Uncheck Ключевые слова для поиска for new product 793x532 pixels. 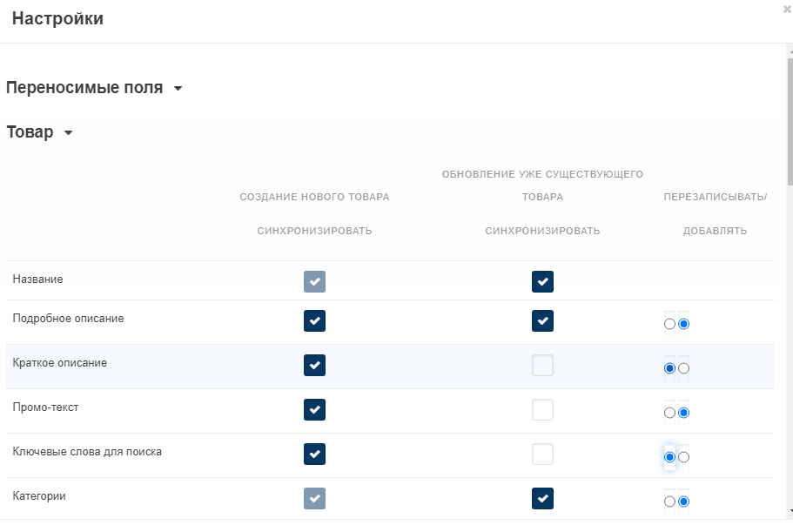[x=314, y=454]
